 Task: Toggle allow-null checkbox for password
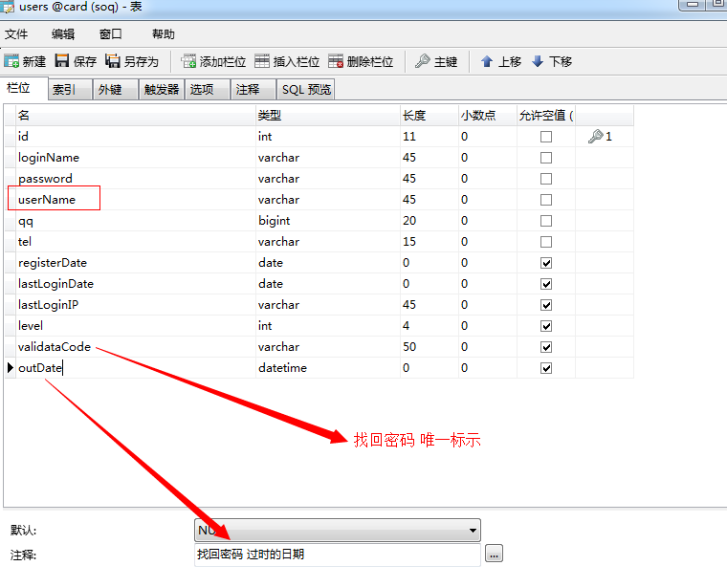pyautogui.click(x=546, y=179)
